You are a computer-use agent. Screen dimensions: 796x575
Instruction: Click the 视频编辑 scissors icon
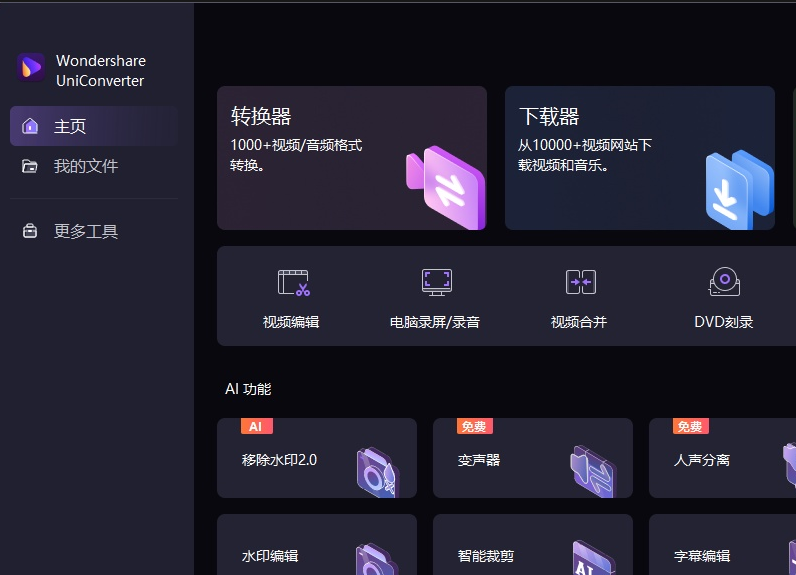(293, 283)
